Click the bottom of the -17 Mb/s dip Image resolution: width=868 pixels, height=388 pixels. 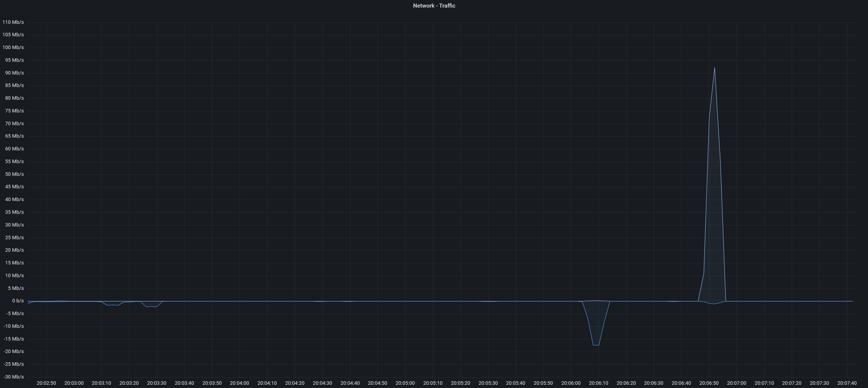pyautogui.click(x=596, y=345)
